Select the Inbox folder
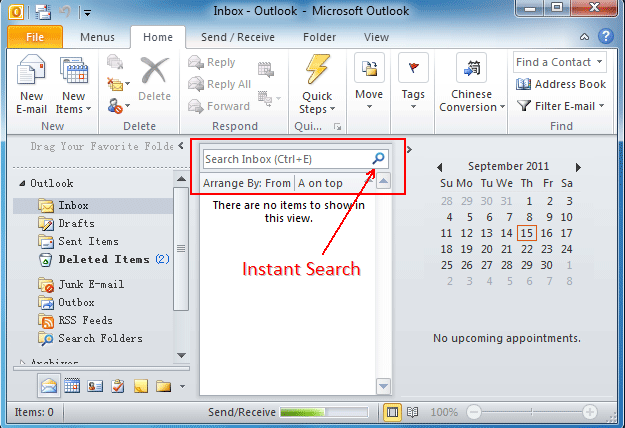Viewport: 625px width, 428px height. coord(94,206)
